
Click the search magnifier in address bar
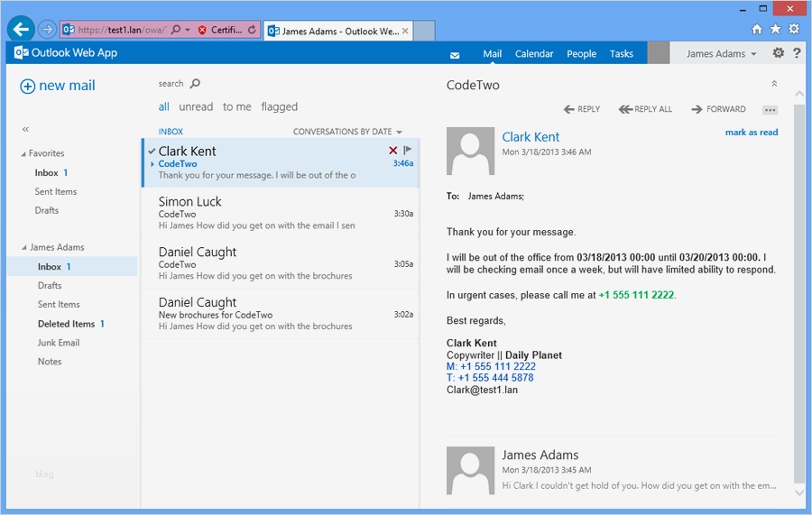point(176,30)
